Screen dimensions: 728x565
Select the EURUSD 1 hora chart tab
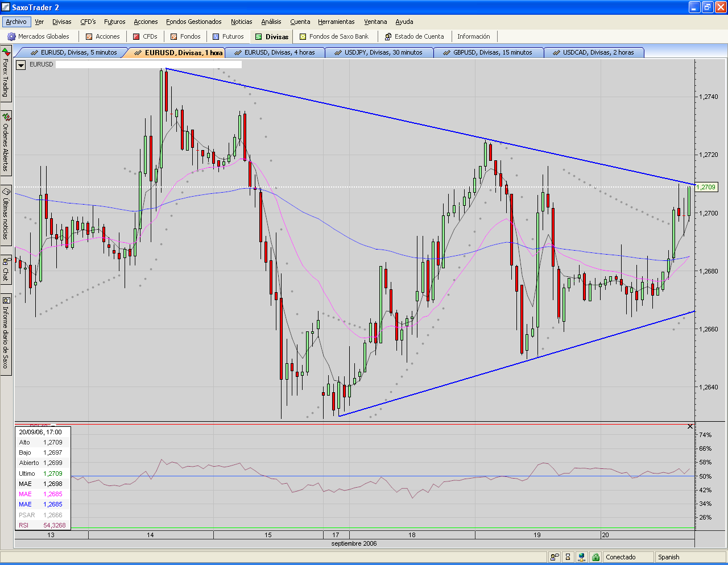[177, 52]
